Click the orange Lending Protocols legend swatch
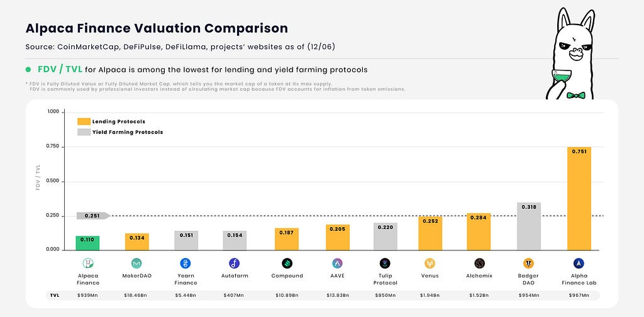Screen dimensions: 644x317 pyautogui.click(x=84, y=121)
